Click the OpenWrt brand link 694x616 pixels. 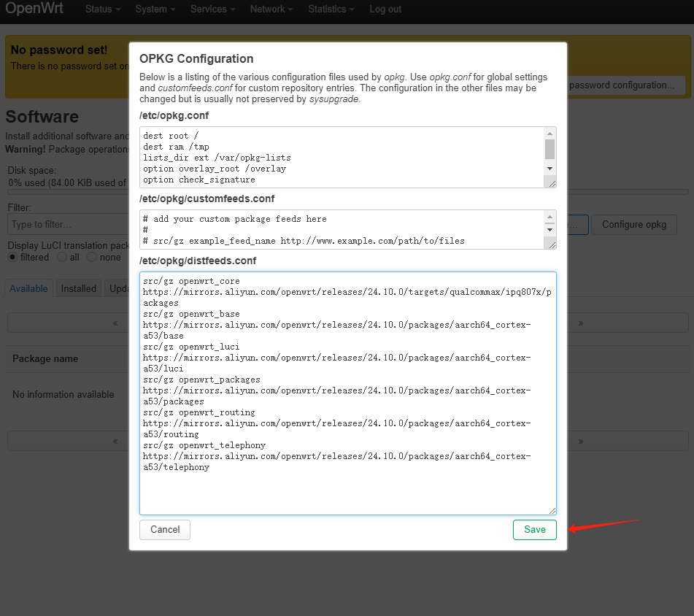point(34,8)
